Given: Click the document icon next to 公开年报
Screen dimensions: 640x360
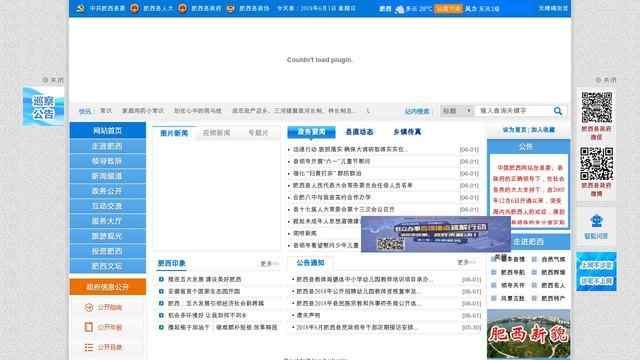Looking at the screenshot, I should click(89, 327).
